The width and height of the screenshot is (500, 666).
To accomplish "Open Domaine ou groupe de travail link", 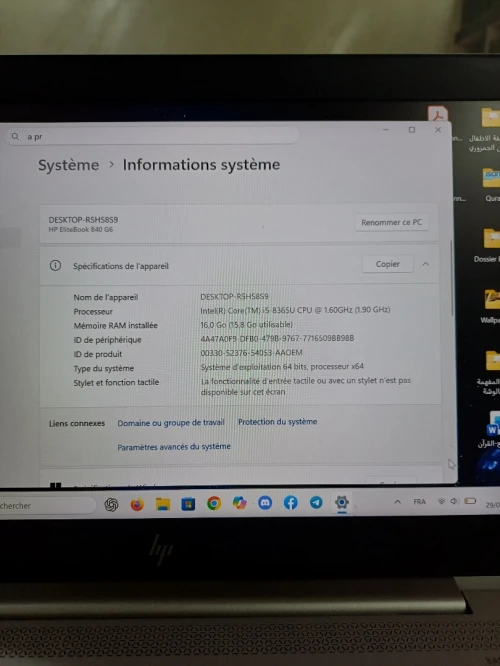I will tap(171, 423).
